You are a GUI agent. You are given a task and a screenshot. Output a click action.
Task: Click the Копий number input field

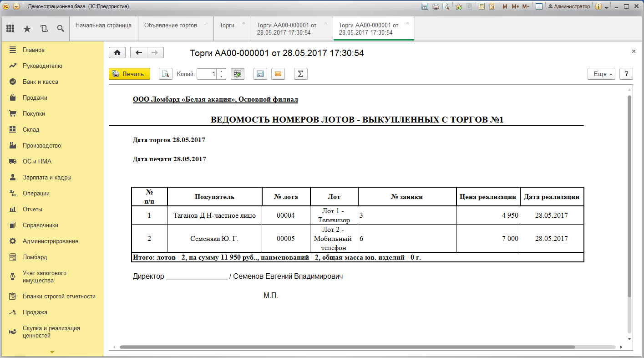(x=207, y=74)
